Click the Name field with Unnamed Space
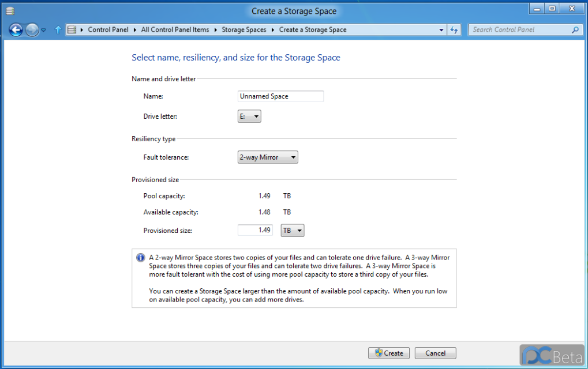588x369 pixels. (x=280, y=96)
